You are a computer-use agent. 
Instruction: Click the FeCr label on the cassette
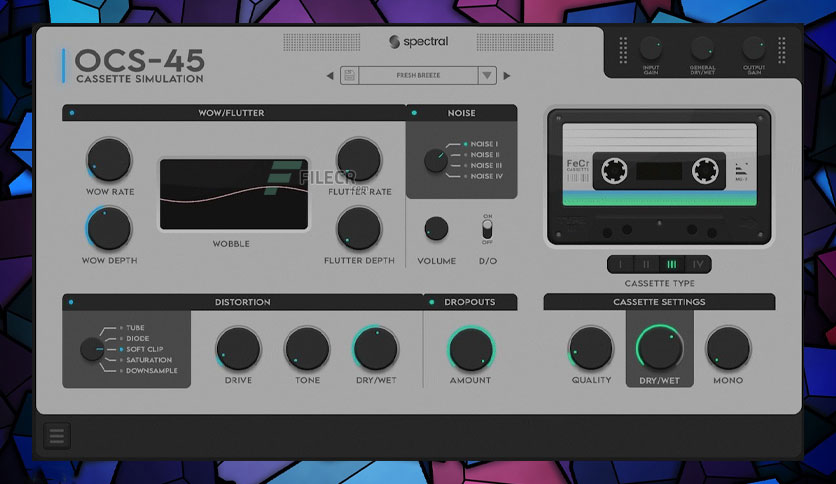(578, 163)
